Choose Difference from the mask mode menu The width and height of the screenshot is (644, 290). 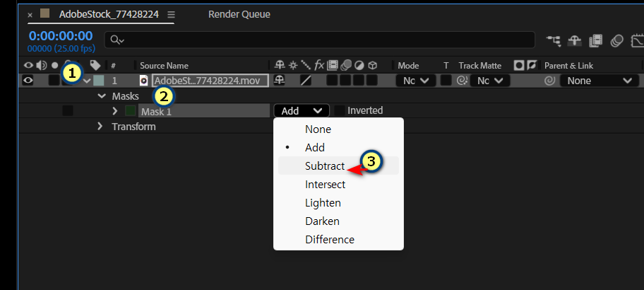[338, 239]
